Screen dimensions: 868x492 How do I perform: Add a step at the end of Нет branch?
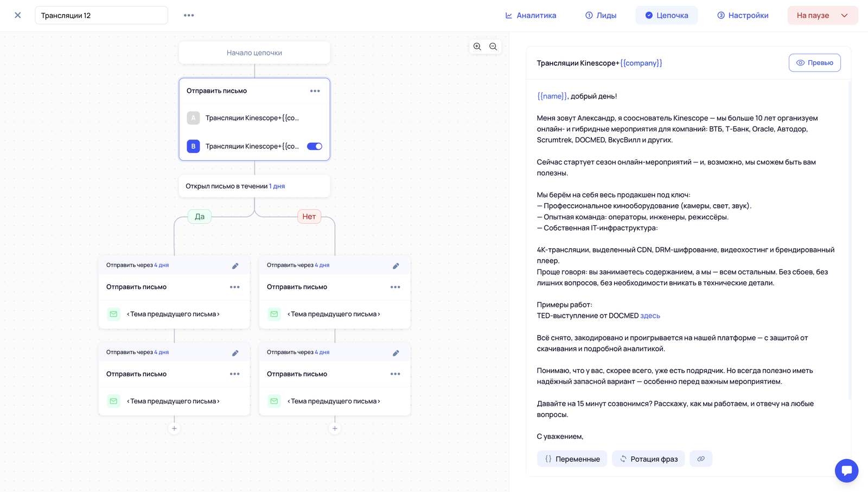pos(335,428)
